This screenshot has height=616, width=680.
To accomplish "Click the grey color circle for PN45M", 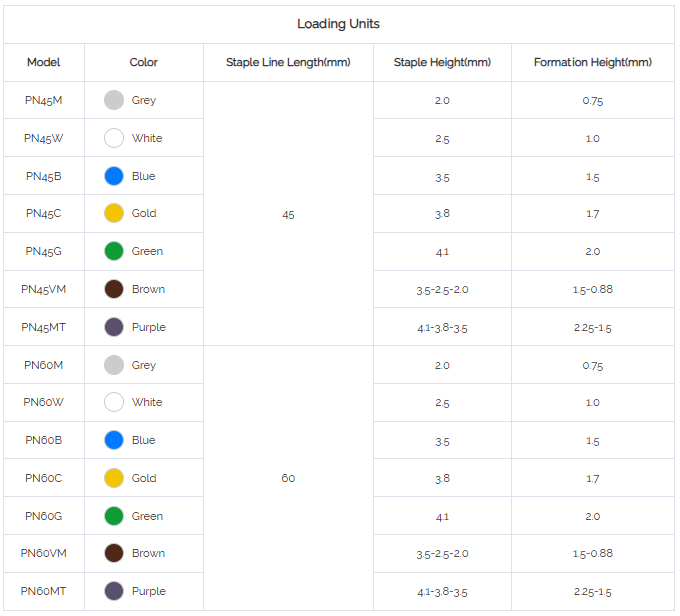I will tap(114, 100).
